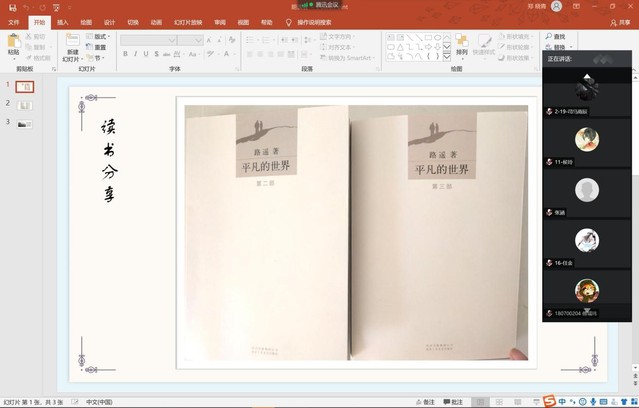Open the 幻灯片放映 slideshow tab

coord(188,22)
